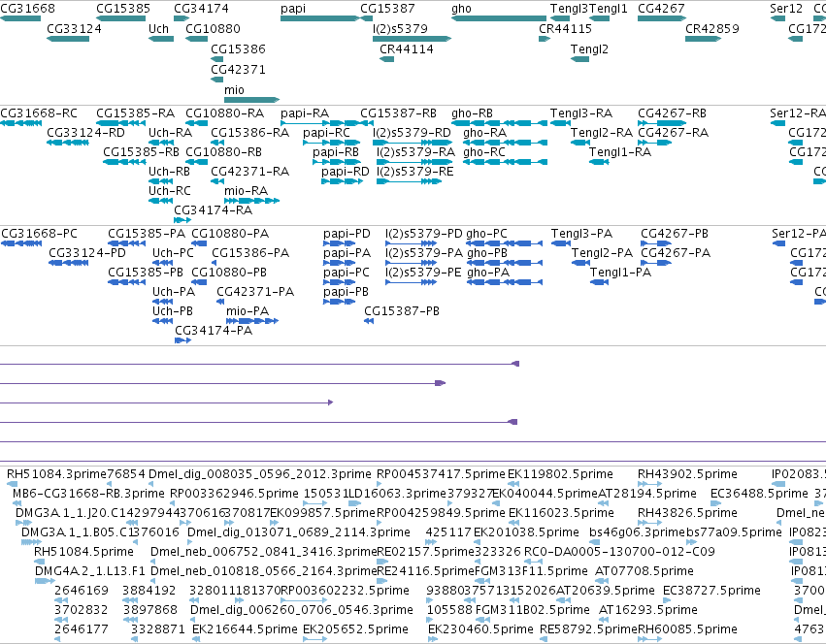Click the papi gene bar

point(319,18)
